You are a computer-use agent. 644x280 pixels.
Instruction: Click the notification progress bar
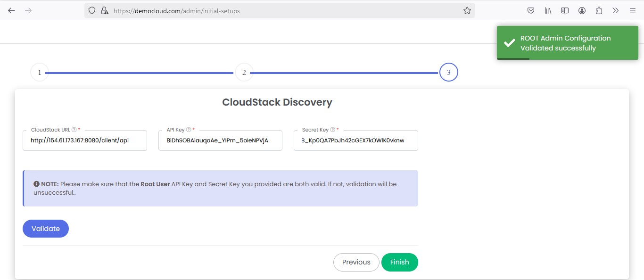pos(513,59)
